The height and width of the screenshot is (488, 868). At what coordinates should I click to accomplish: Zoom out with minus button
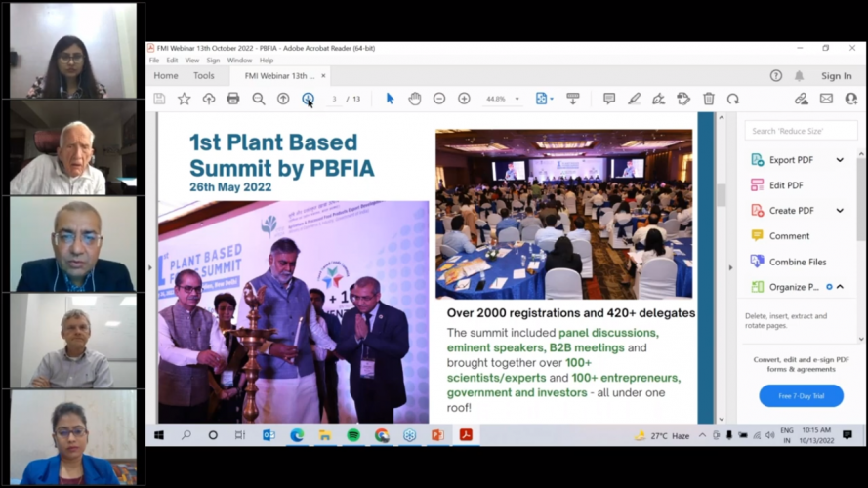pyautogui.click(x=439, y=99)
